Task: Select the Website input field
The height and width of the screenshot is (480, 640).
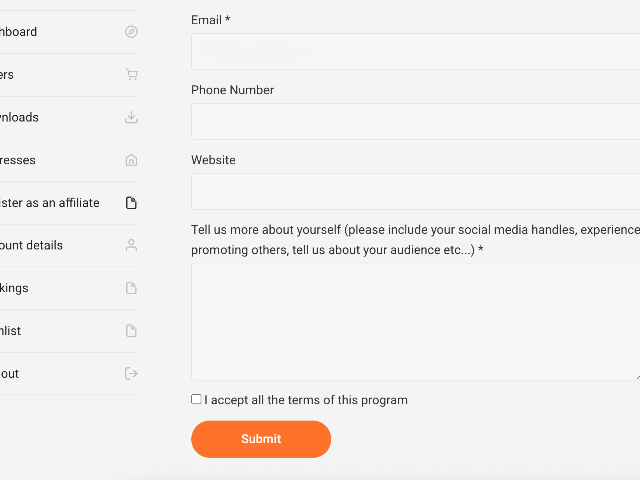Action: (x=415, y=192)
